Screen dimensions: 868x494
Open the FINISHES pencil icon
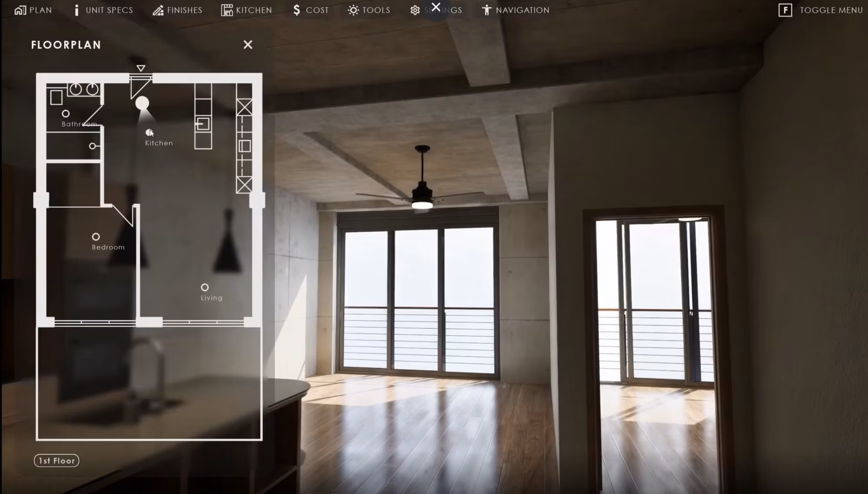coord(158,10)
